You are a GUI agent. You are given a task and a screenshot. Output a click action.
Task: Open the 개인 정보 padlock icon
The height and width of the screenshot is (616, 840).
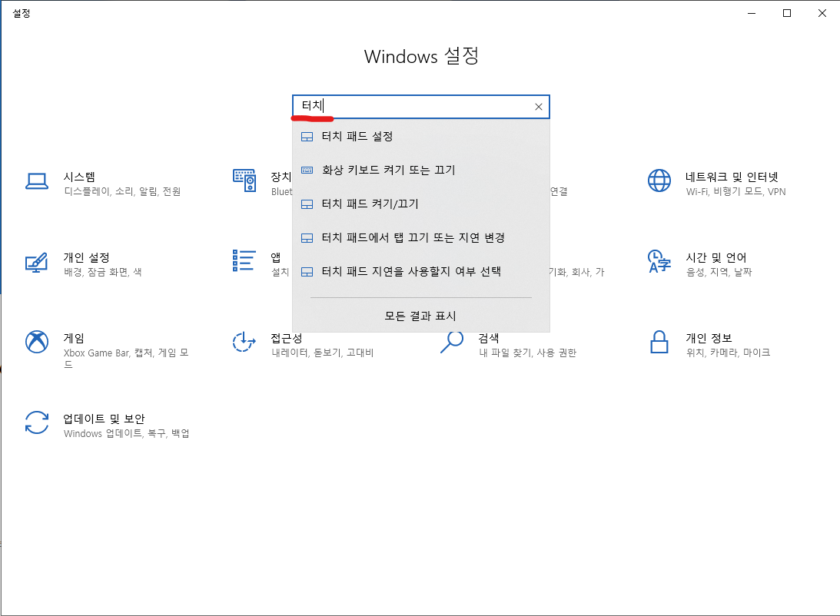click(659, 342)
